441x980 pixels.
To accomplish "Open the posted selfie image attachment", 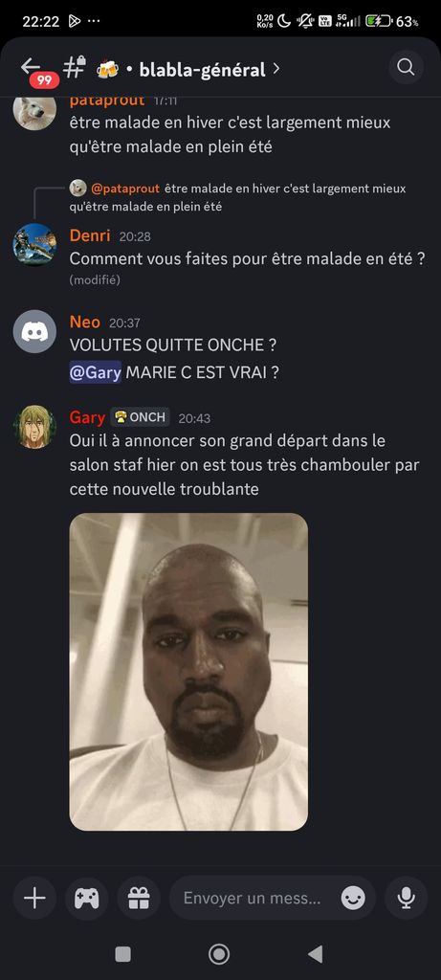I will coord(188,672).
